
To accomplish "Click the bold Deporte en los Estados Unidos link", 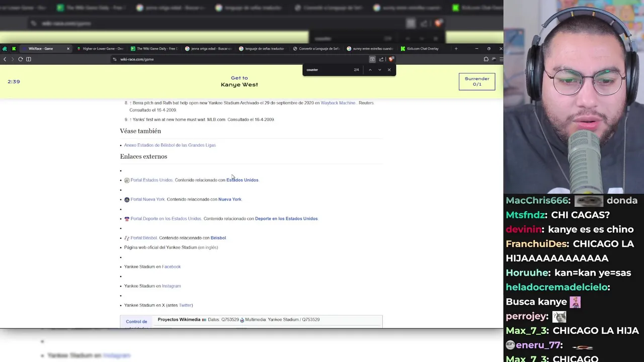I will [286, 219].
